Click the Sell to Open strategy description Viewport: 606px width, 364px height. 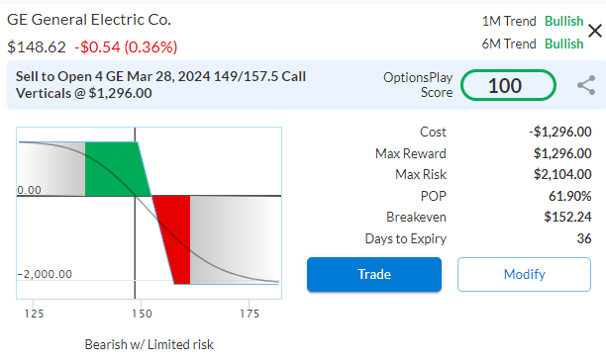[x=160, y=85]
